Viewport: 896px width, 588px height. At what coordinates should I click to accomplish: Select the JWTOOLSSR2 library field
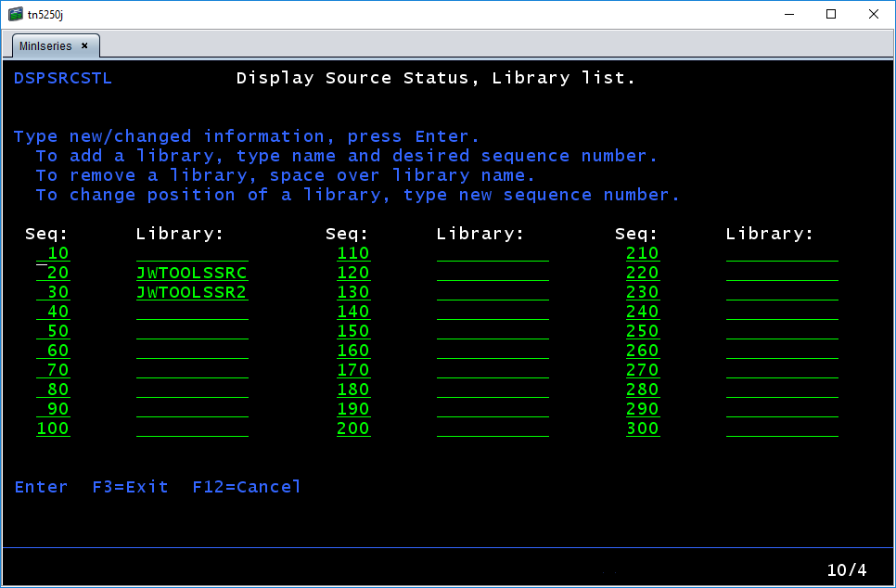[x=192, y=292]
